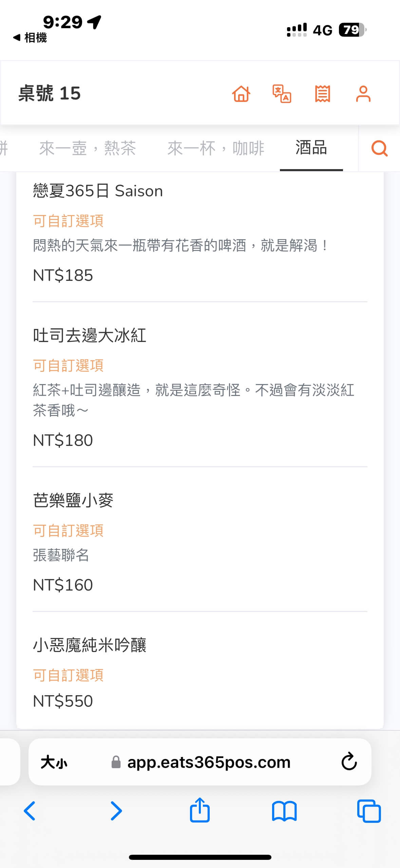Open the user profile icon
The height and width of the screenshot is (868, 400).
click(363, 93)
